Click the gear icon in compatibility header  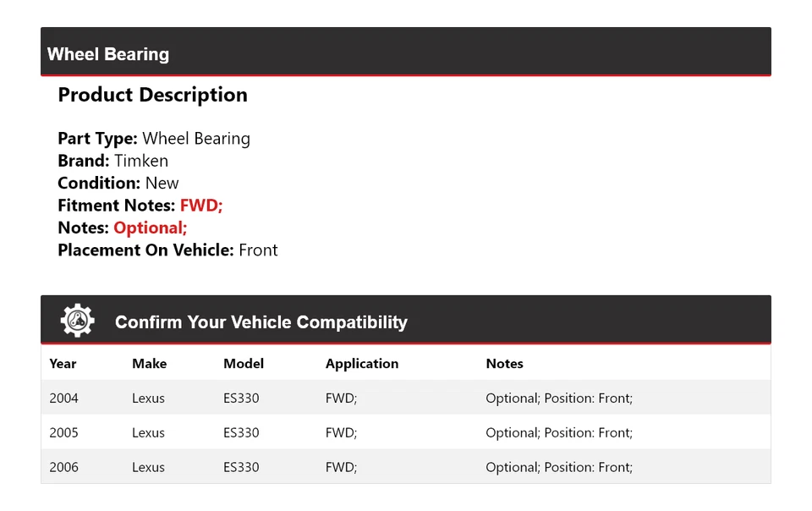point(77,321)
